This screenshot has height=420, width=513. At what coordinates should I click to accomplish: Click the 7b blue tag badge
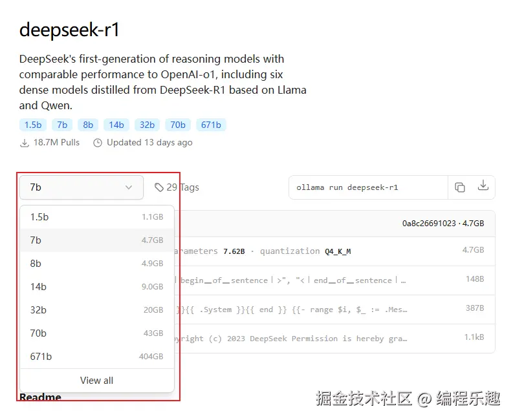tap(62, 125)
